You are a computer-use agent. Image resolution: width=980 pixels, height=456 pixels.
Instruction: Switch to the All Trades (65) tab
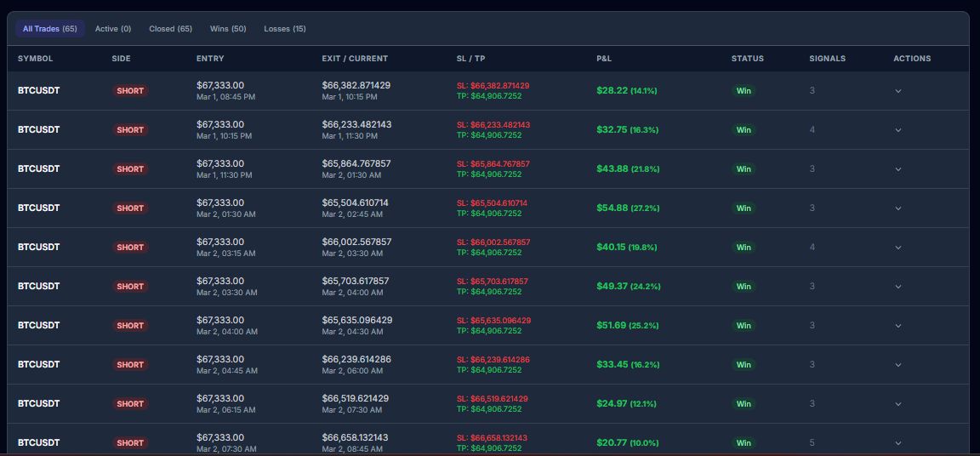point(50,29)
